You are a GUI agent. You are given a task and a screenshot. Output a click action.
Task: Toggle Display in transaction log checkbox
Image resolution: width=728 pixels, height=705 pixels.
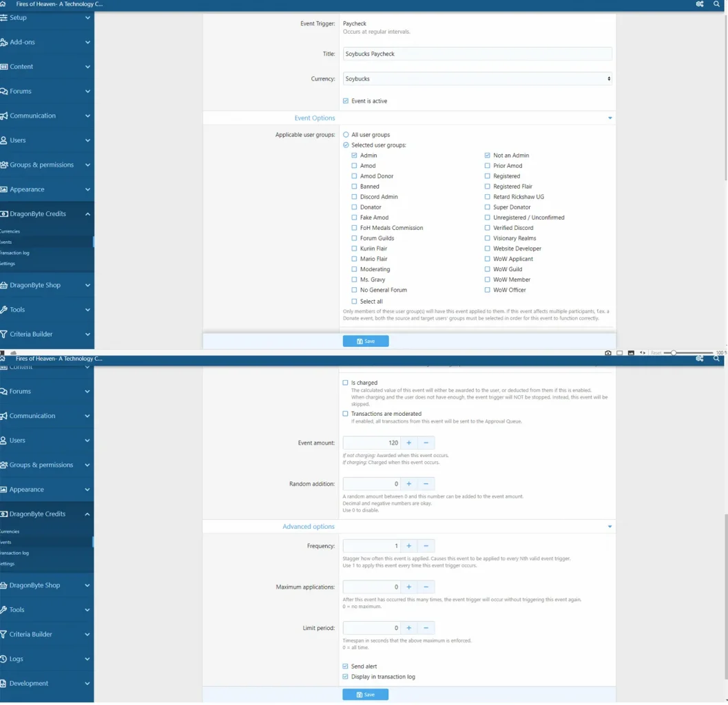(x=346, y=677)
